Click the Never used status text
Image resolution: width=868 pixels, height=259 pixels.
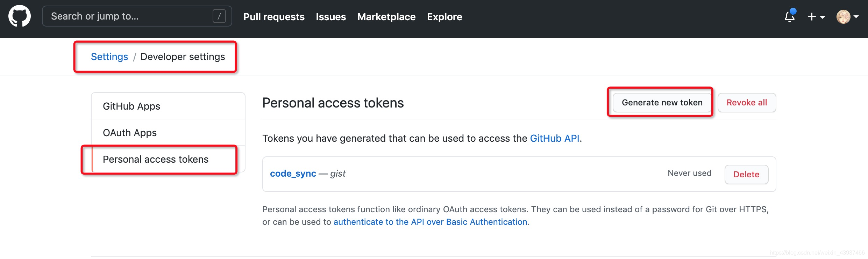(690, 173)
